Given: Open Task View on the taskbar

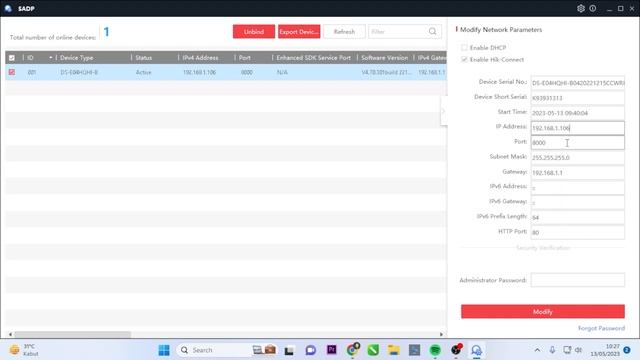Looking at the screenshot, I should pos(289,350).
